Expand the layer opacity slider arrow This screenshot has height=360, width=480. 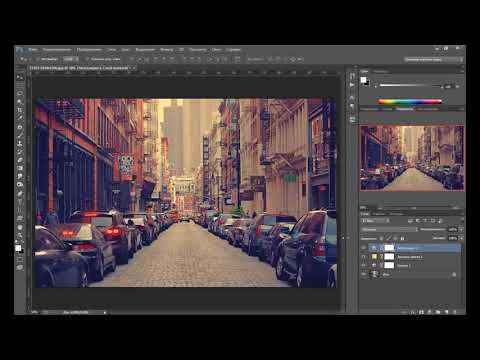coord(461,229)
